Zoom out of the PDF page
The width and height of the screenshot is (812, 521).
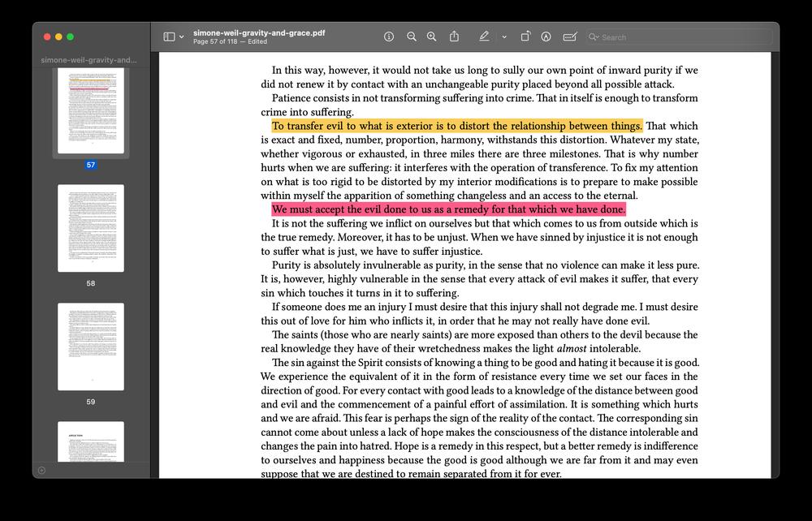[412, 37]
